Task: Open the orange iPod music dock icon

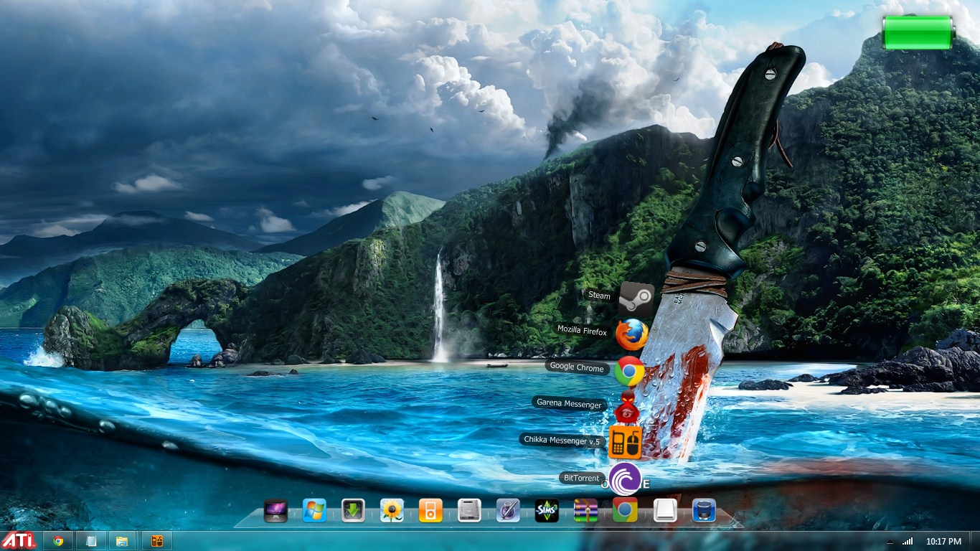Action: point(430,510)
